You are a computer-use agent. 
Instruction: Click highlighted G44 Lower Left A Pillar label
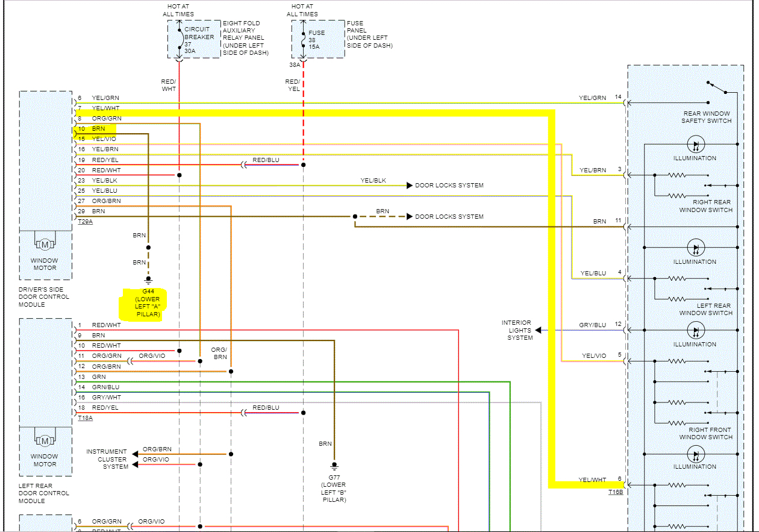pyautogui.click(x=148, y=303)
